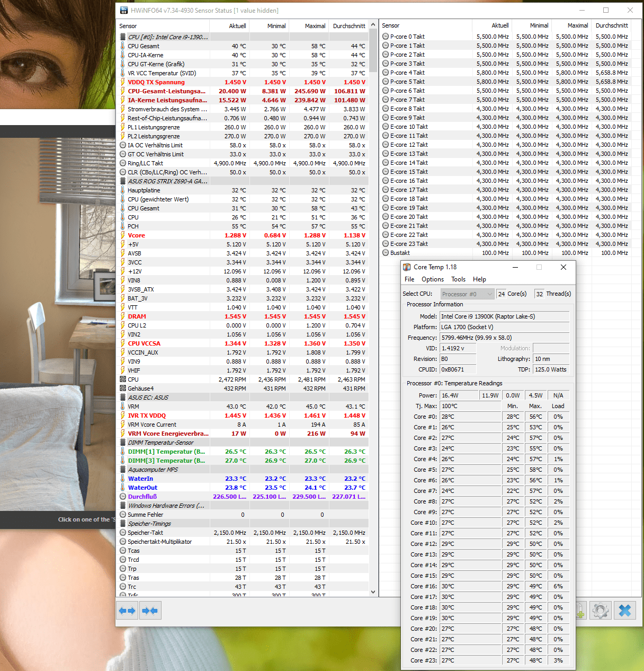Click clock icon beside P-core 4 Takt

point(386,73)
